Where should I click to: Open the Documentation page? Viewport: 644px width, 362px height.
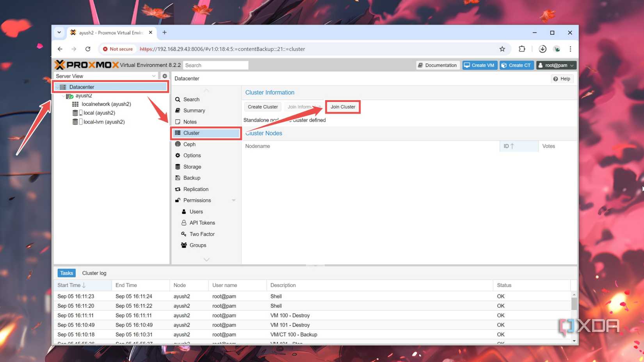(x=437, y=65)
